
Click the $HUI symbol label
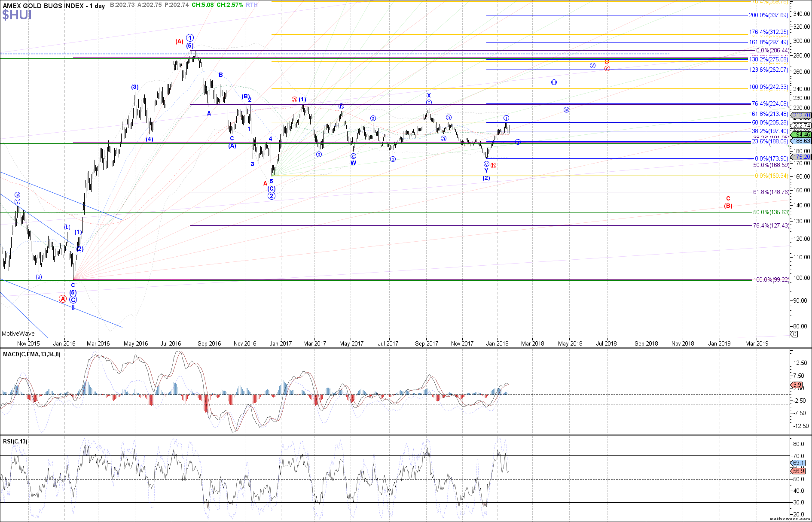[x=17, y=15]
